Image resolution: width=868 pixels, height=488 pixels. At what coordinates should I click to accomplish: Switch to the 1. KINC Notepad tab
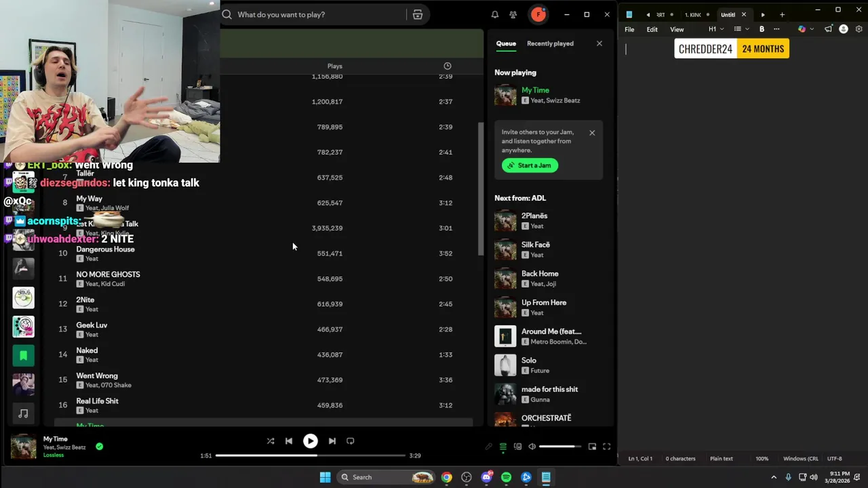click(x=693, y=15)
